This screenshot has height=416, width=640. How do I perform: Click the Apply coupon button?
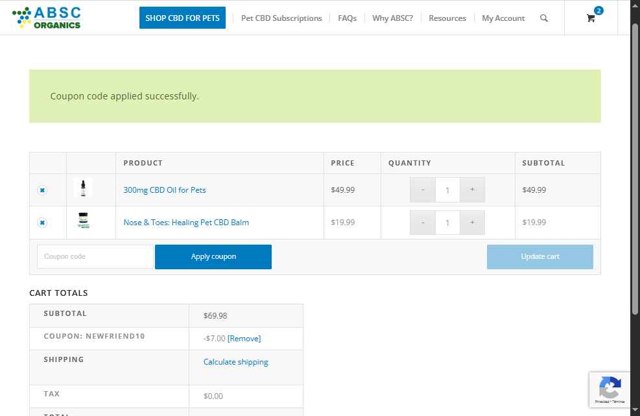[x=213, y=257]
